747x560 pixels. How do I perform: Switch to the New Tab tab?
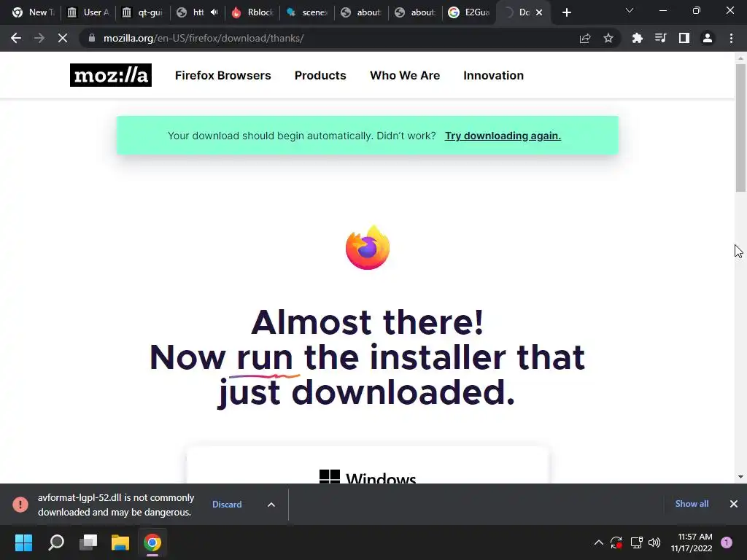click(32, 12)
